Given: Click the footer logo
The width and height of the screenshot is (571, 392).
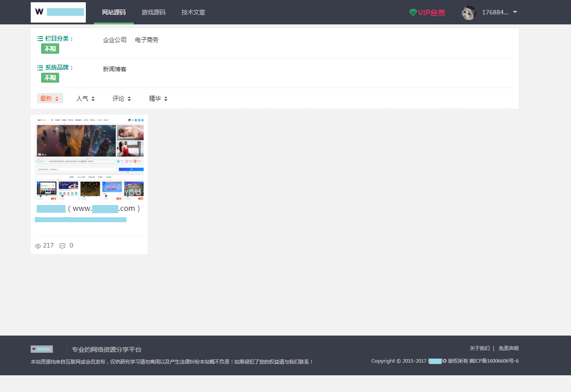Looking at the screenshot, I should point(42,349).
